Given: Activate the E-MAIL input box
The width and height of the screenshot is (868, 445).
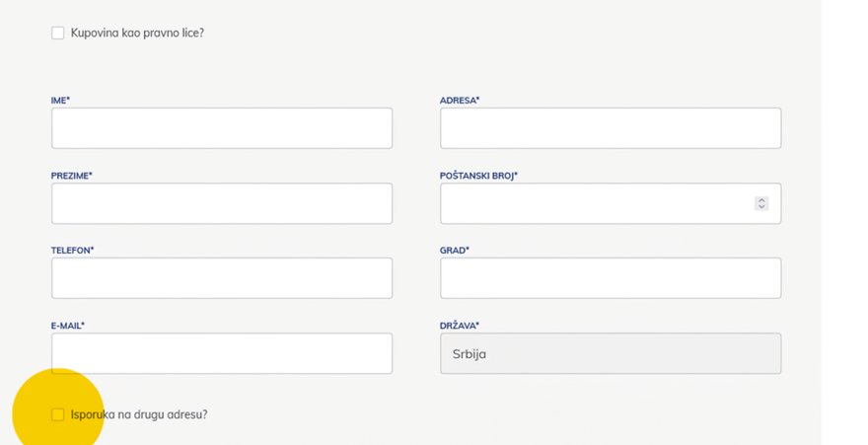Looking at the screenshot, I should point(222,353).
